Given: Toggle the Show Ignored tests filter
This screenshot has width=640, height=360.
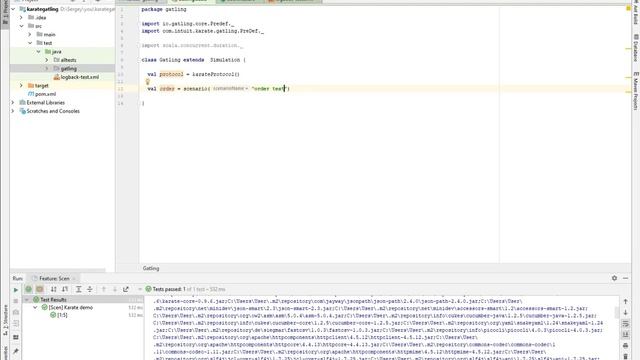Looking at the screenshot, I should coord(40,289).
